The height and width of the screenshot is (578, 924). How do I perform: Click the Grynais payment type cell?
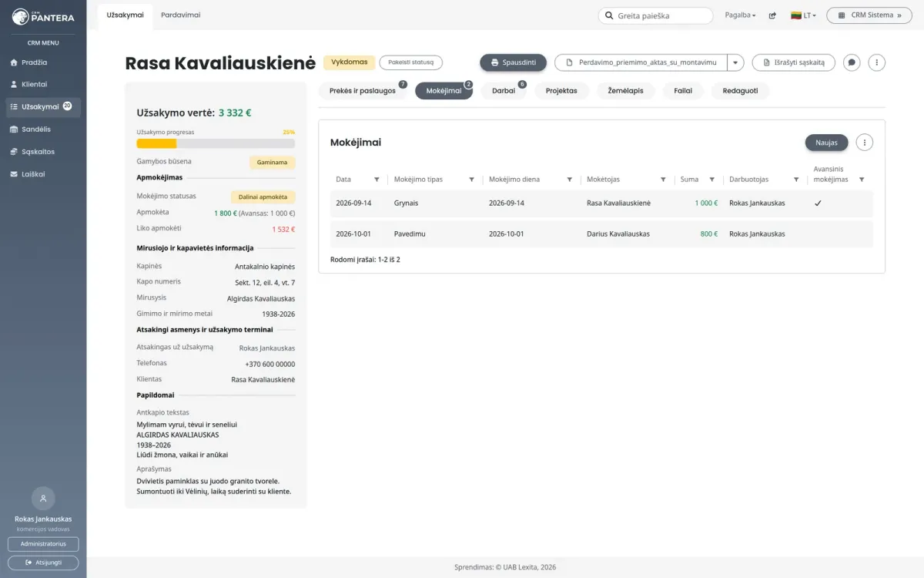406,203
